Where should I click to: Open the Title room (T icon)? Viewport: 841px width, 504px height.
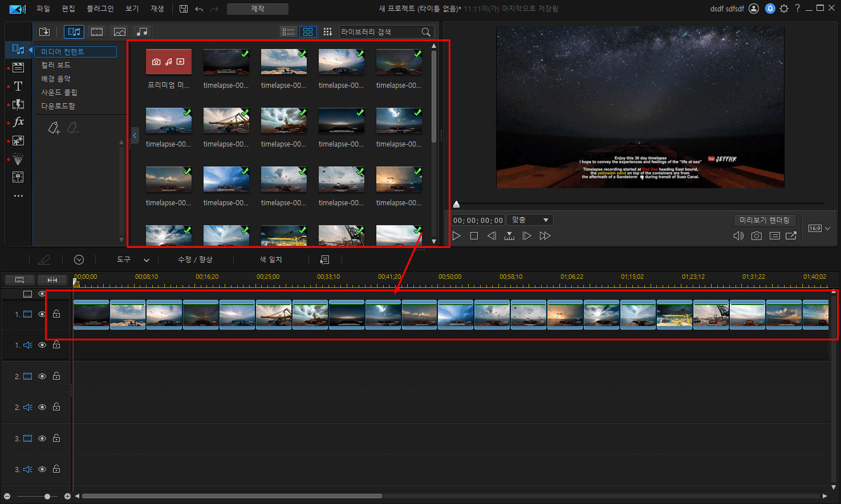click(x=18, y=86)
